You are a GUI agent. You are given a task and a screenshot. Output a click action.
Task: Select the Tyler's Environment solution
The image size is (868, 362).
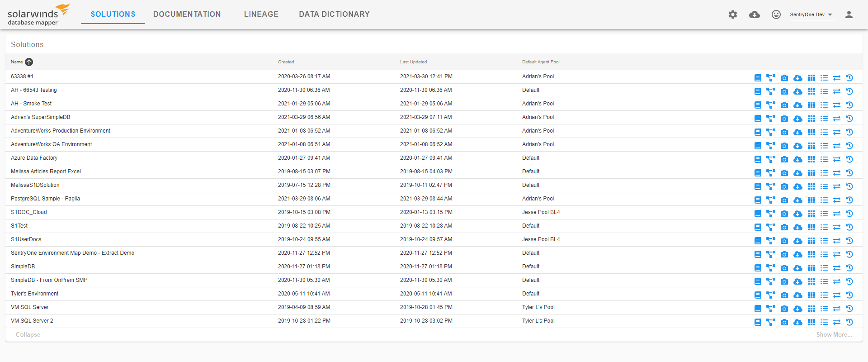tap(34, 294)
